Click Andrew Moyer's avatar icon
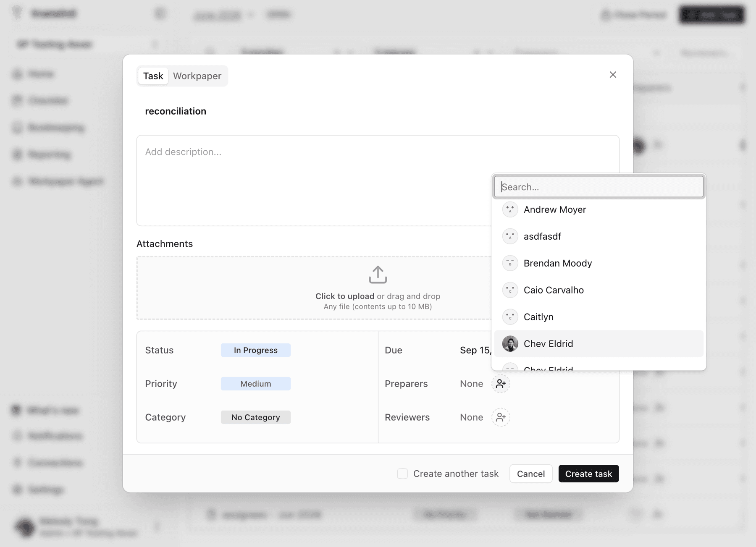Screen dimensions: 756x547 [510, 209]
